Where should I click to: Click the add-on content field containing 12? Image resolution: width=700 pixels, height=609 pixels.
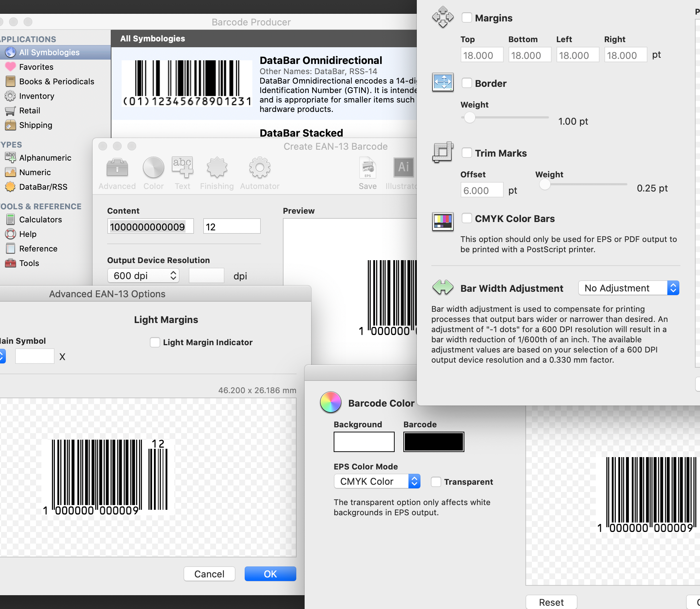232,227
